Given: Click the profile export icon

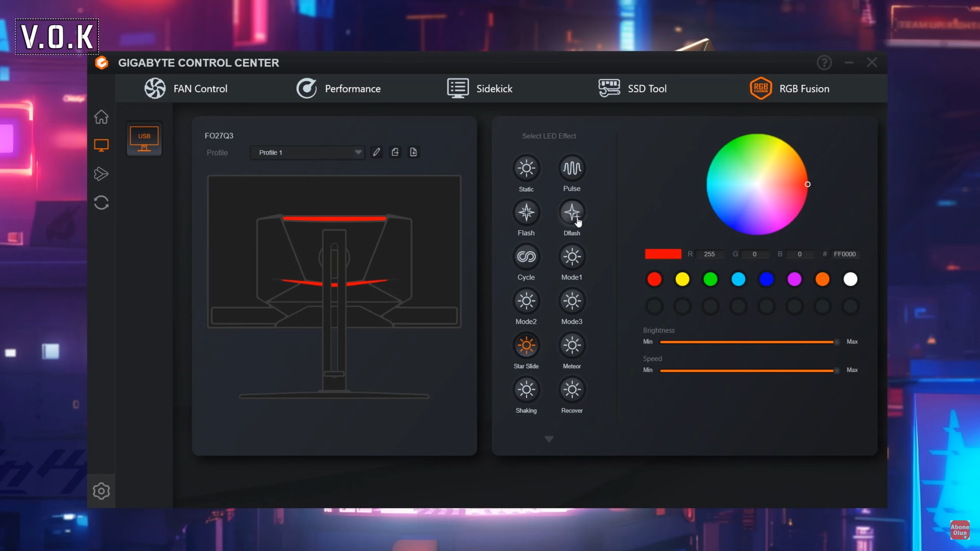Looking at the screenshot, I should [x=395, y=152].
